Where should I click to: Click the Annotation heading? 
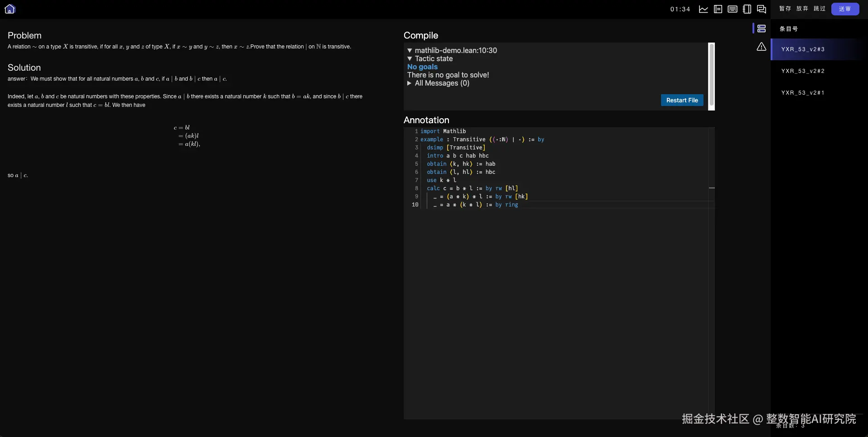pyautogui.click(x=426, y=120)
